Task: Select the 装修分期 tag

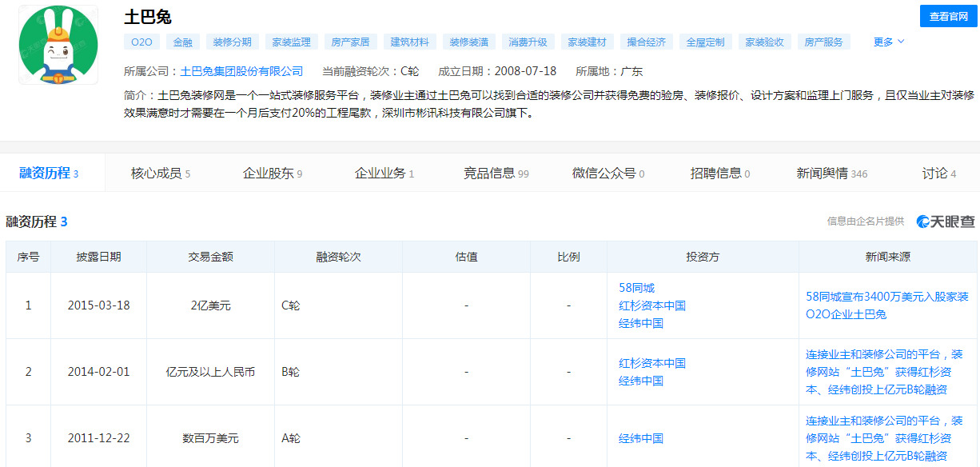Action: pos(233,42)
